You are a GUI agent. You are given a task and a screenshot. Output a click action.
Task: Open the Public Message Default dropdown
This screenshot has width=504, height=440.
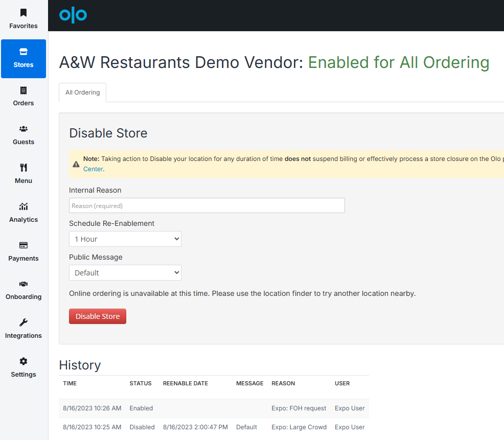coord(125,272)
